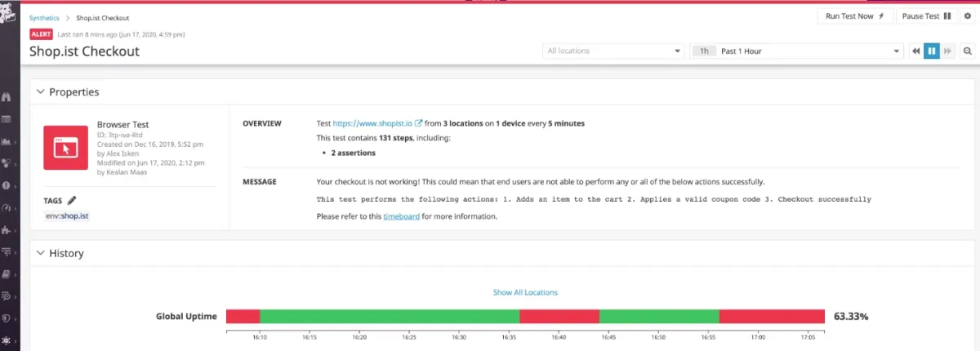Click the long green uptime segment
Screen dimensions: 980x351
coord(390,316)
